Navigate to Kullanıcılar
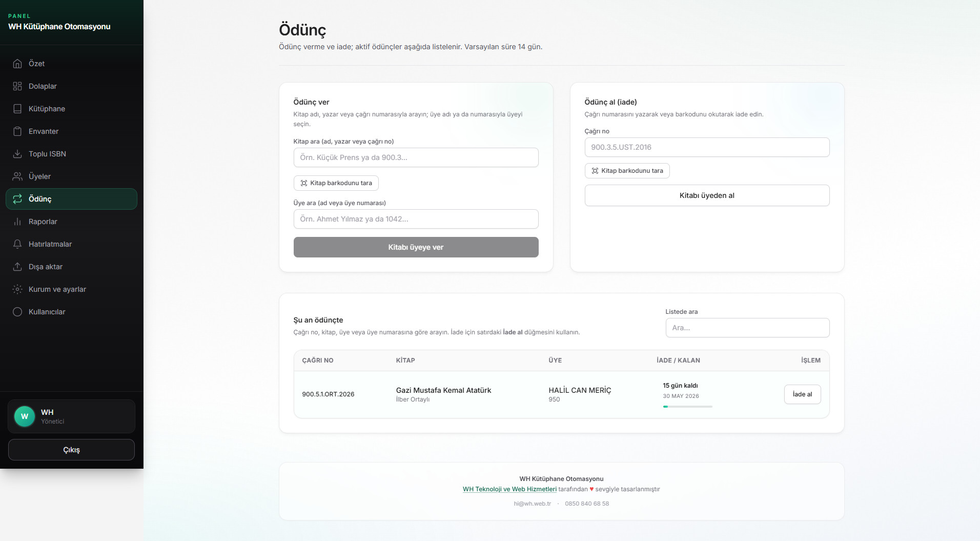This screenshot has width=980, height=541. click(x=71, y=312)
